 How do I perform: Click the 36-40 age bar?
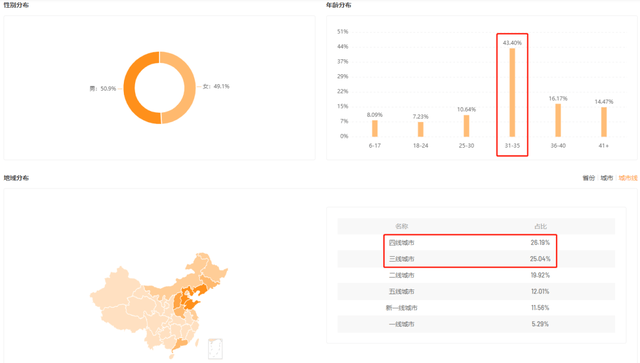[x=558, y=120]
